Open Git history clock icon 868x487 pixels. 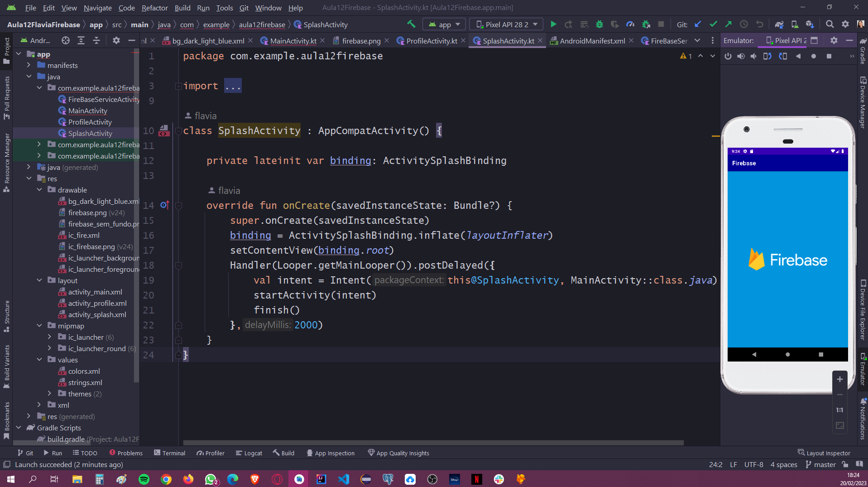click(x=743, y=24)
